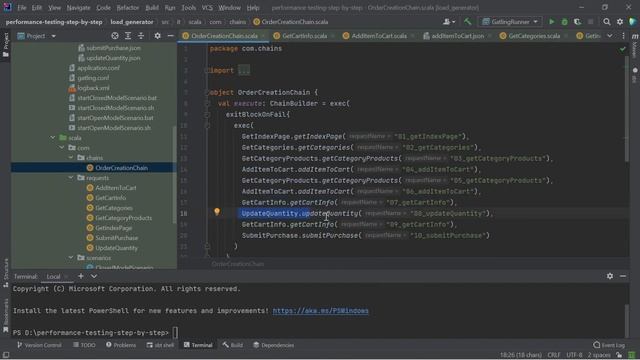640x360 pixels.
Task: Open Version Control tool window
Action: pyautogui.click(x=39, y=345)
